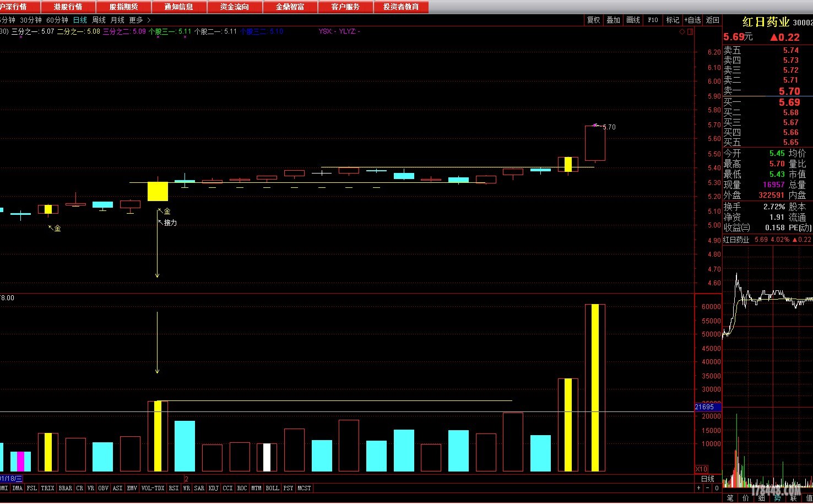Click the 日线 label below volume axis
This screenshot has height=504, width=813.
click(708, 479)
